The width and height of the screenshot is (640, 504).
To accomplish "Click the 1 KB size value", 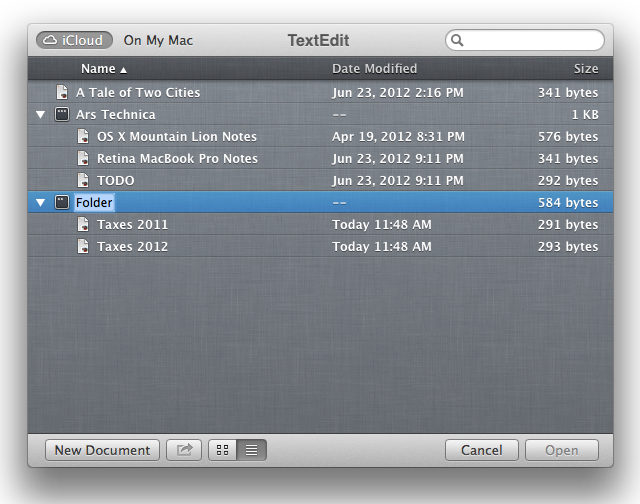I will (x=585, y=115).
